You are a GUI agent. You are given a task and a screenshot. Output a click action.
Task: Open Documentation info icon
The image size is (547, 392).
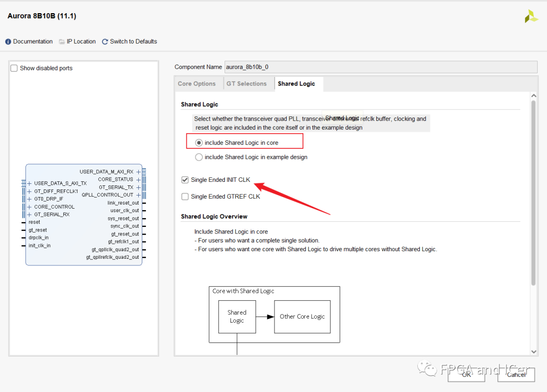click(8, 42)
